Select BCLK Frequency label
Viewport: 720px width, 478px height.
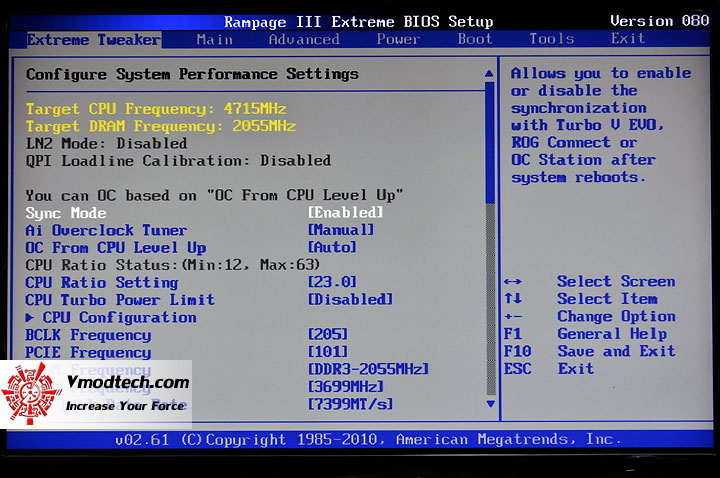(88, 335)
